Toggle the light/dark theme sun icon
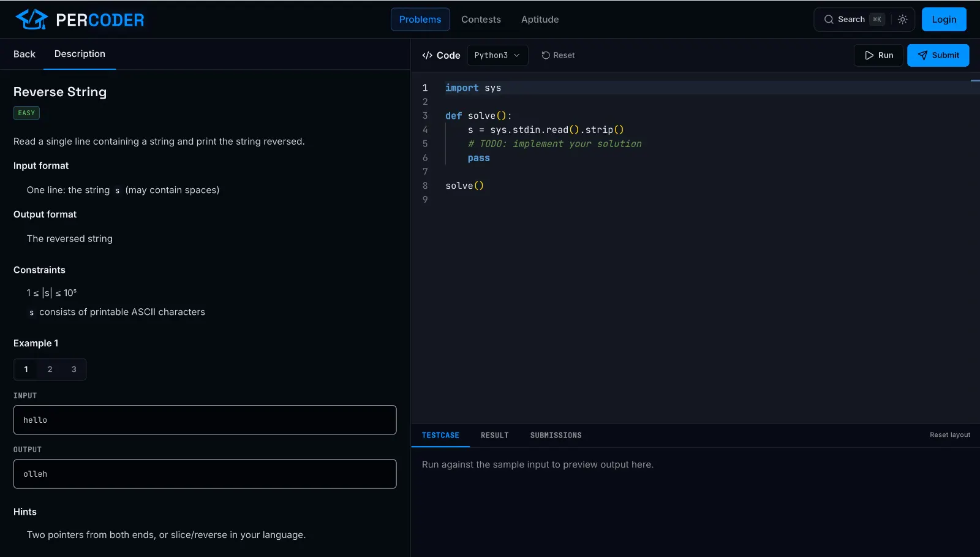Image resolution: width=980 pixels, height=557 pixels. pyautogui.click(x=902, y=20)
